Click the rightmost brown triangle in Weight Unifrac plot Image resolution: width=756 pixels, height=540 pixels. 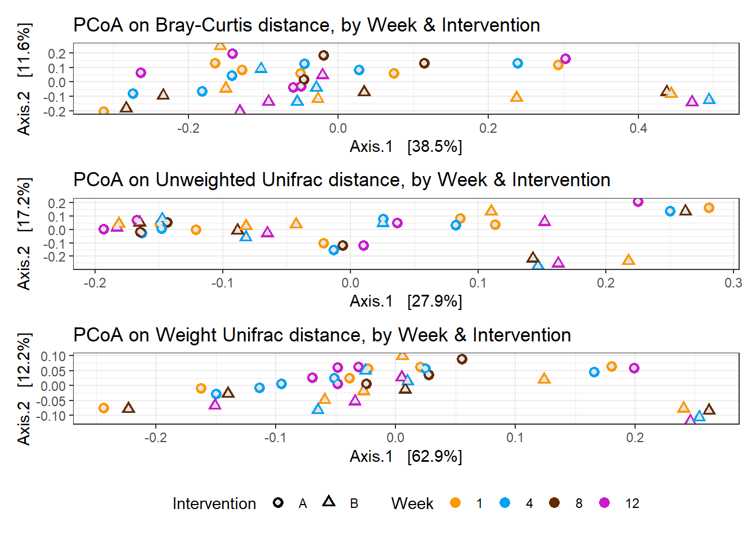tap(709, 409)
